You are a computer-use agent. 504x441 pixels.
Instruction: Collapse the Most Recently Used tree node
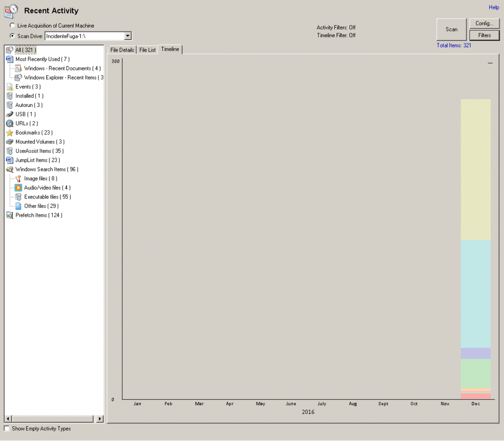(x=9, y=59)
